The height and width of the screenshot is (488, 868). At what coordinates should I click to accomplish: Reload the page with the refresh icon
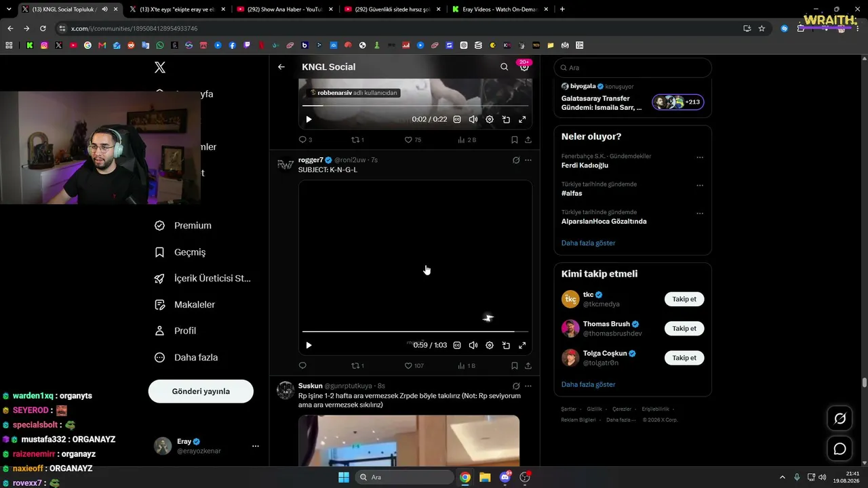[x=43, y=28]
